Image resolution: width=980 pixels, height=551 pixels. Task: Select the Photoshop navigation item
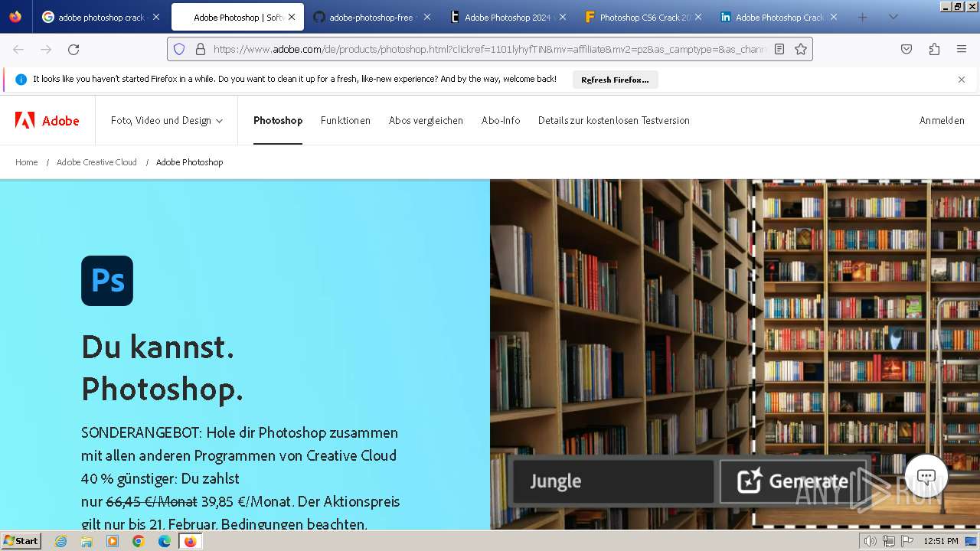point(278,120)
